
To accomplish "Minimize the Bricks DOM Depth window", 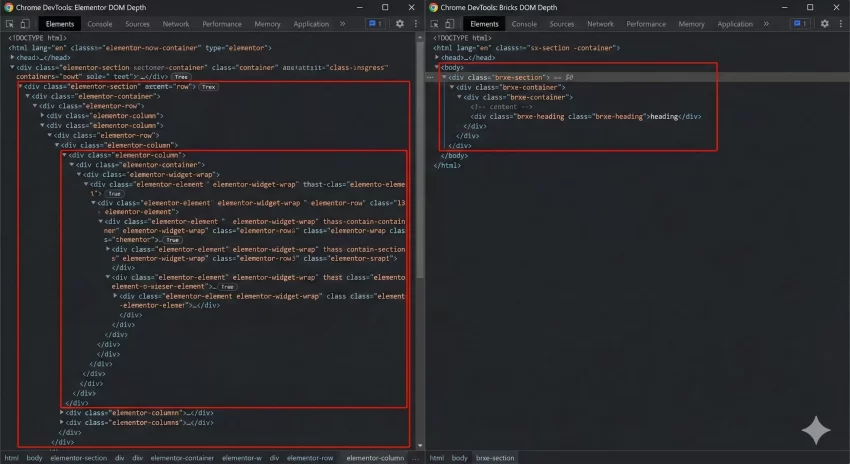I will (x=784, y=7).
